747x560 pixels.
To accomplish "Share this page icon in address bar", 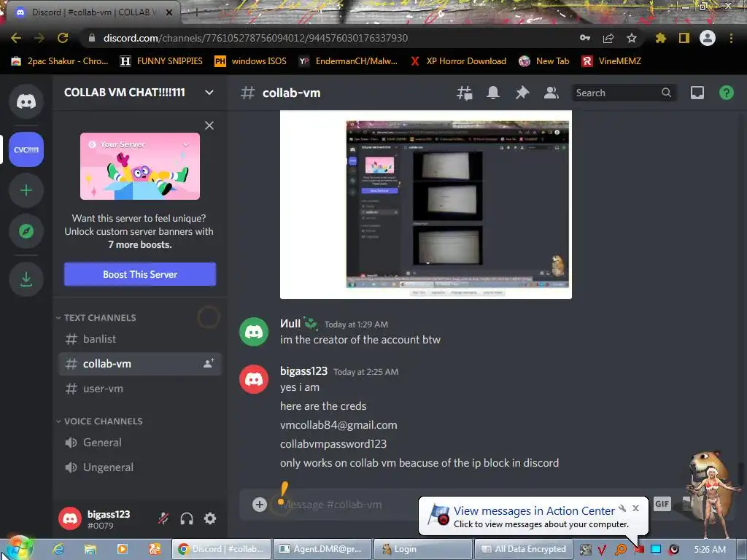I will tap(608, 38).
